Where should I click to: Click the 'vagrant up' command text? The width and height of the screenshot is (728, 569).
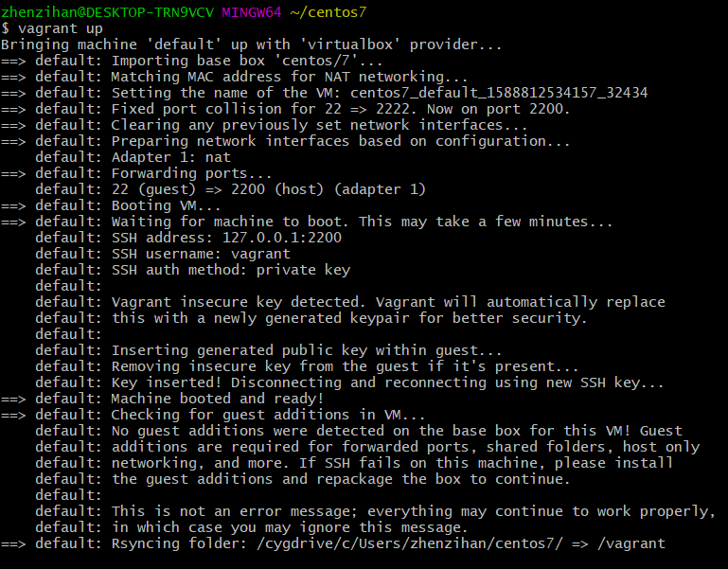(61, 28)
